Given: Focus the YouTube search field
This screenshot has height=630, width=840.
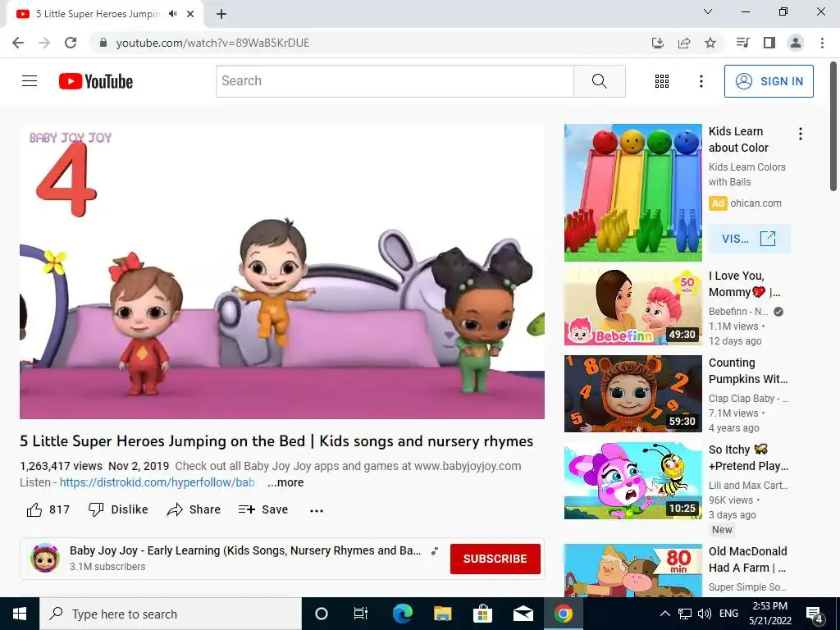Looking at the screenshot, I should click(395, 81).
